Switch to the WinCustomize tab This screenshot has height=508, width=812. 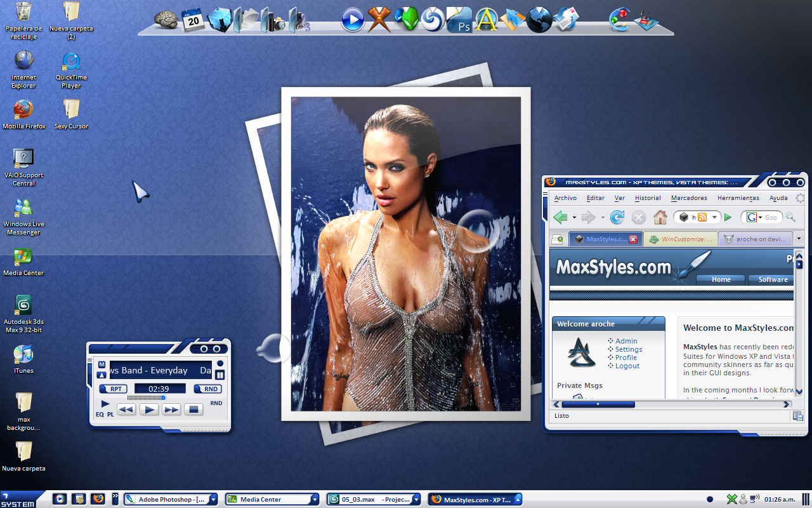point(681,239)
